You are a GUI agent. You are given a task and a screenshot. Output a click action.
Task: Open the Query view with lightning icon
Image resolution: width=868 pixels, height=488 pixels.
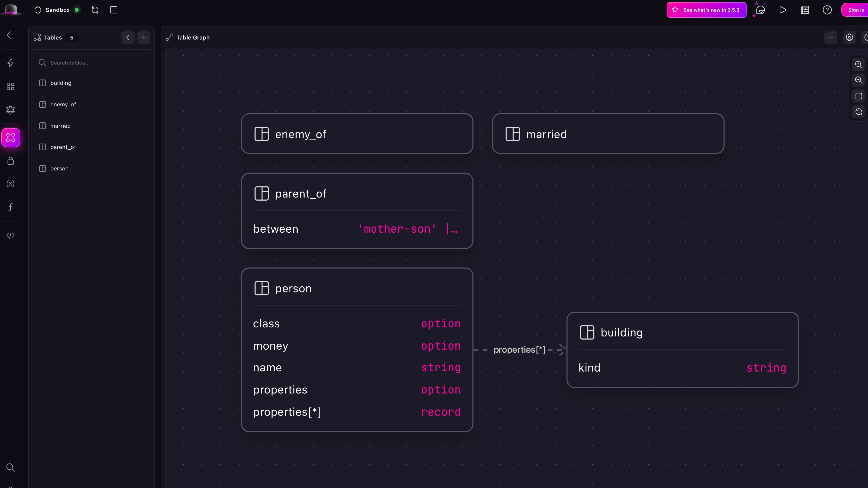[10, 63]
